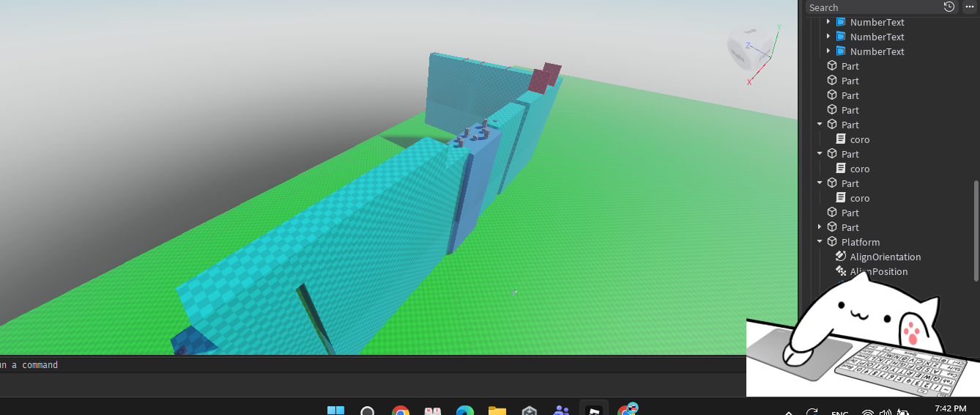The width and height of the screenshot is (980, 415).
Task: Select the first coro script
Action: pos(859,139)
